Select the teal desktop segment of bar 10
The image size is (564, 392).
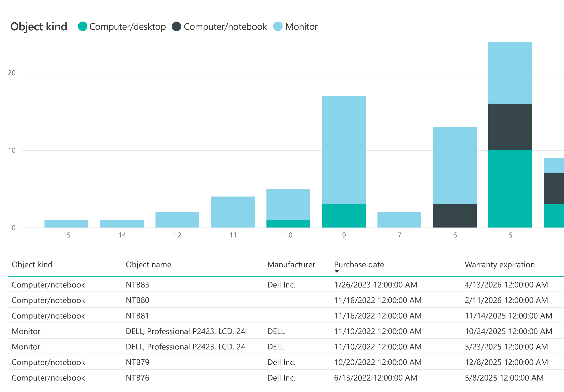pos(288,224)
